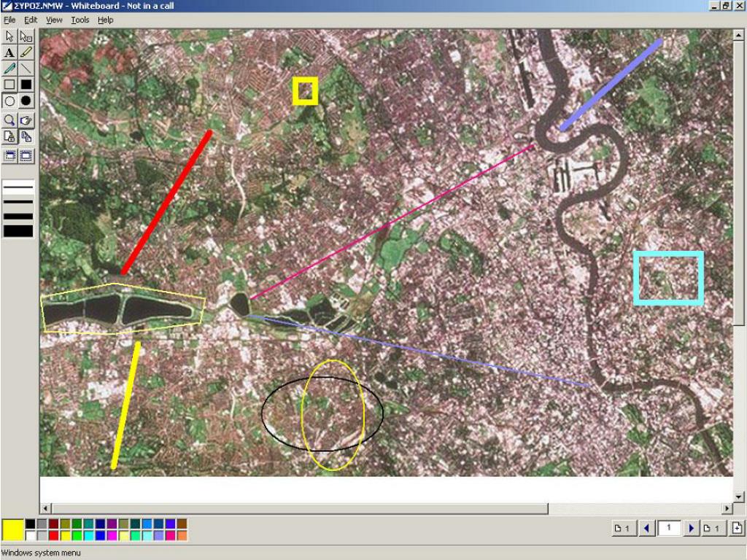Select the Unfilled Rectangle tool
This screenshot has height=560, width=747.
9,85
